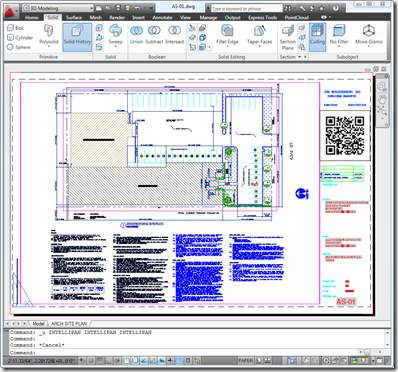Apply the Subtract boolean operation

(x=154, y=35)
